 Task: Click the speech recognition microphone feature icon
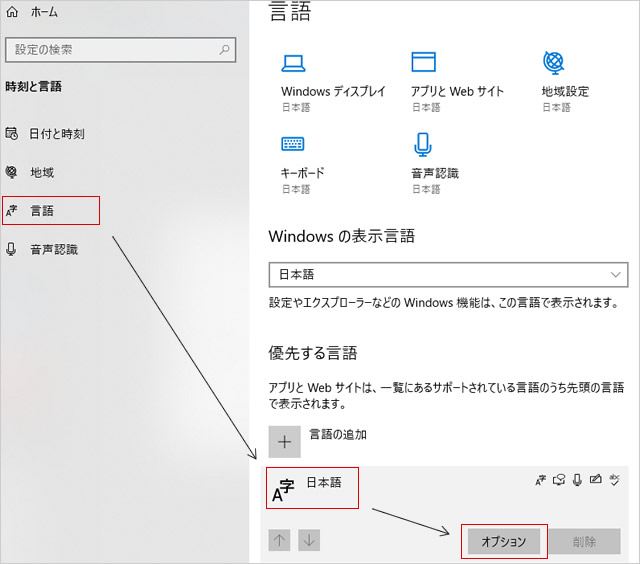pos(577,480)
